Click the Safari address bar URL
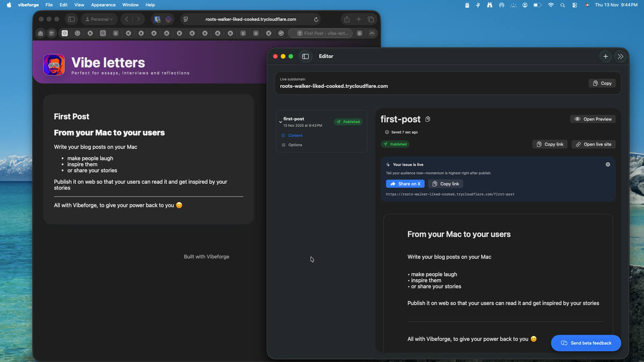 point(251,19)
